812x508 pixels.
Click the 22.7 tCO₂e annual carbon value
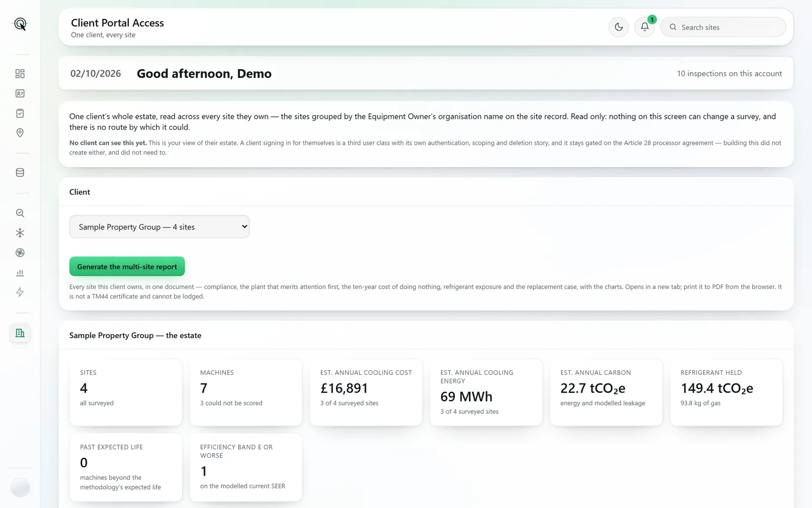coord(593,388)
